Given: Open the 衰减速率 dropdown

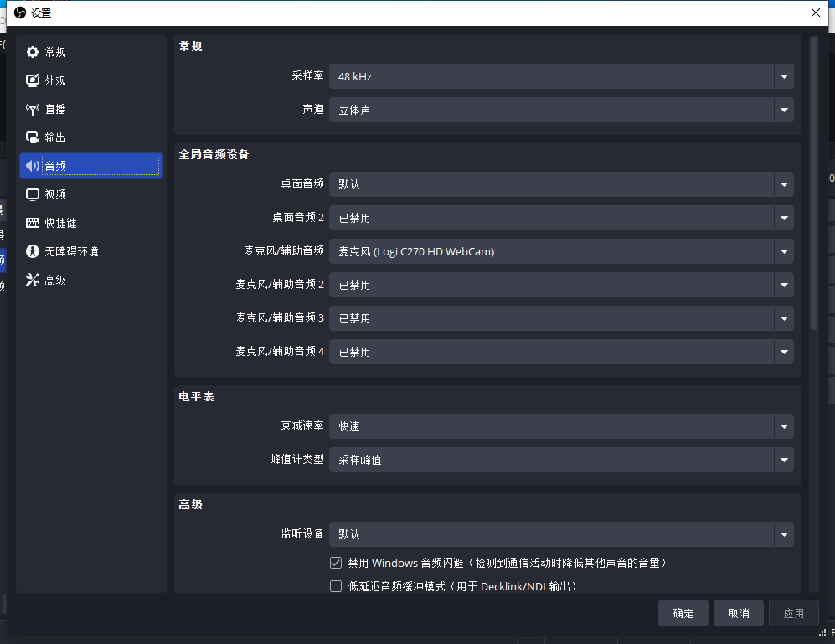Looking at the screenshot, I should tap(560, 426).
